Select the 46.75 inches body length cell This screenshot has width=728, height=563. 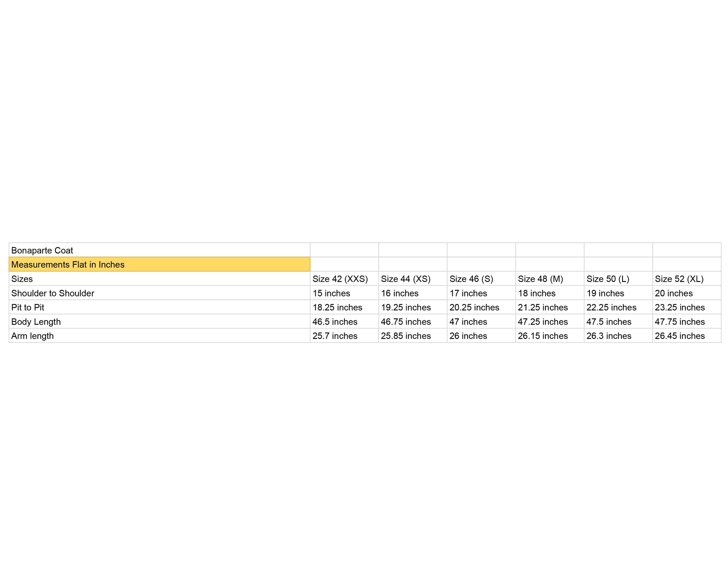[406, 322]
